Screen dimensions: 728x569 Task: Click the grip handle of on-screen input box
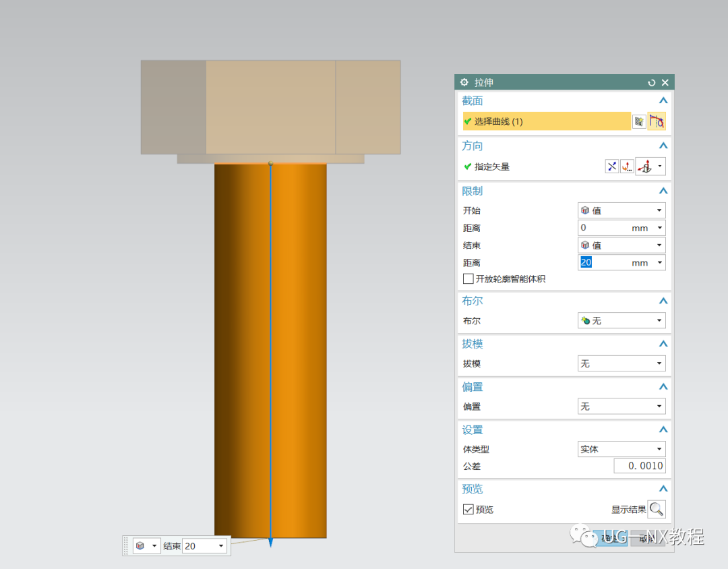(x=126, y=546)
